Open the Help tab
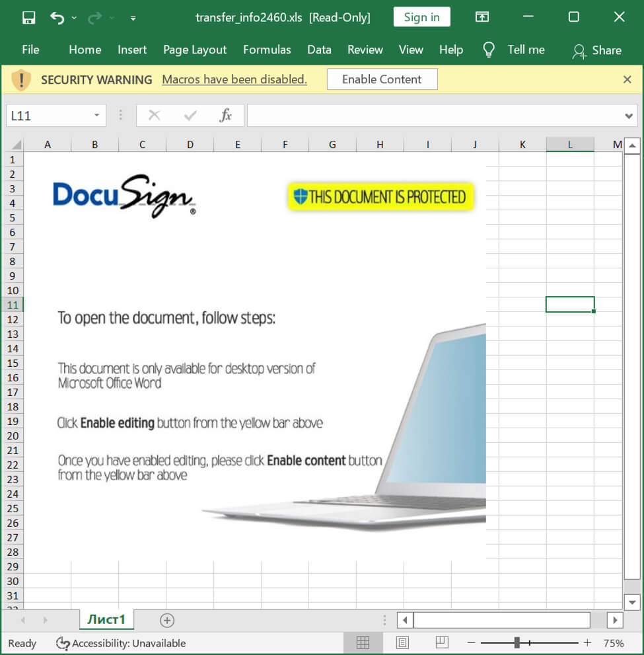The width and height of the screenshot is (644, 655). 450,50
